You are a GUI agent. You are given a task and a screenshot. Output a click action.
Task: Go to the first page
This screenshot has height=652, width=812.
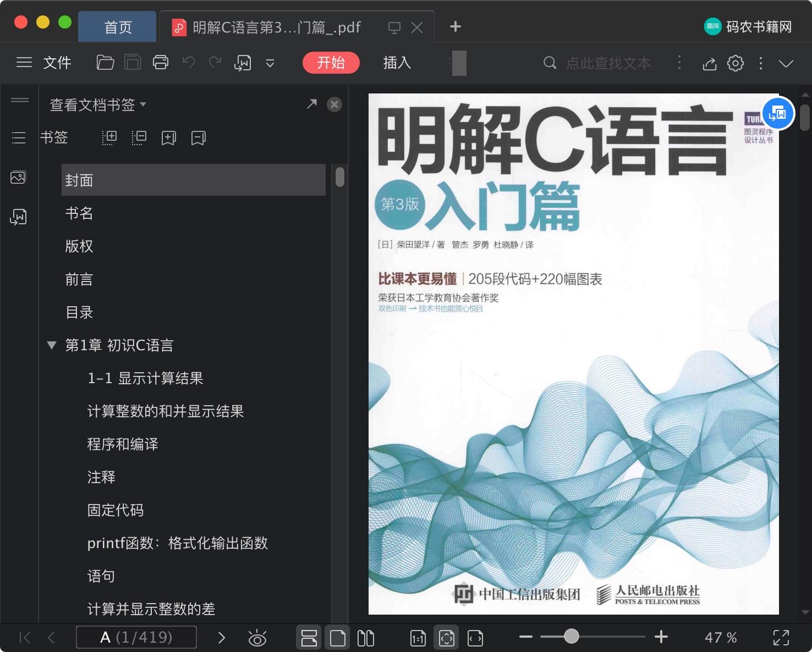pos(25,638)
